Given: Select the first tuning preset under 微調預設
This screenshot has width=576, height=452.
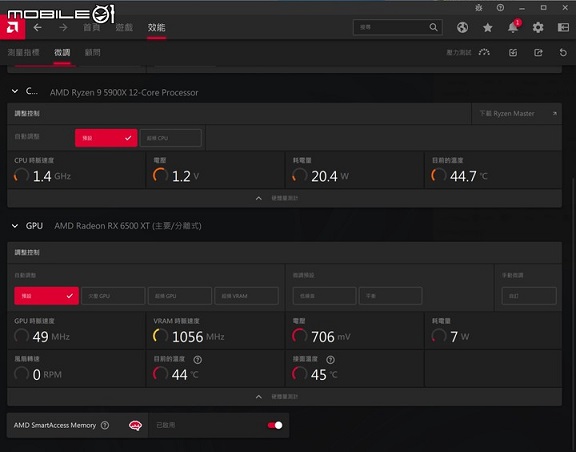Looking at the screenshot, I should coord(324,296).
